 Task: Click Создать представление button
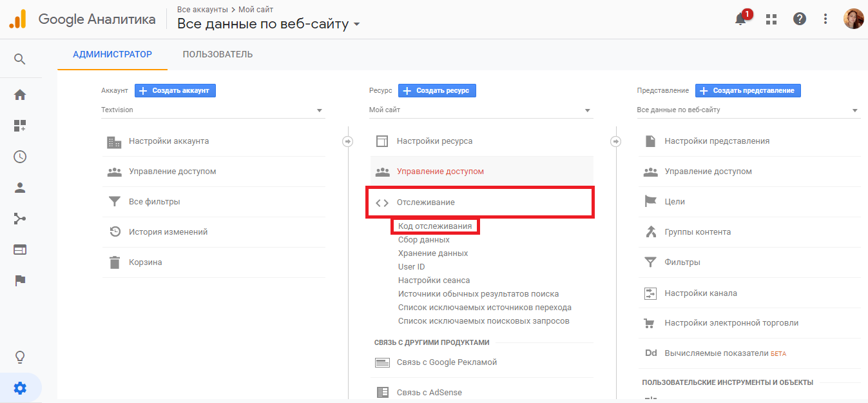747,91
